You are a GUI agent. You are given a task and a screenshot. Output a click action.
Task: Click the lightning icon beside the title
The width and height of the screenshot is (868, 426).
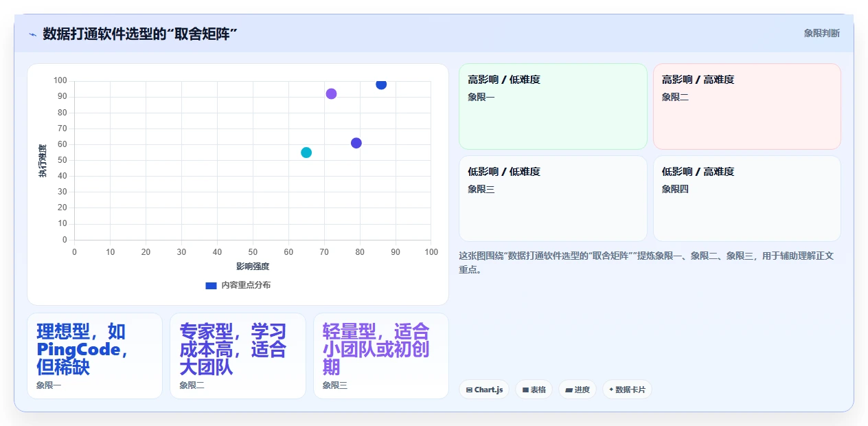[33, 34]
